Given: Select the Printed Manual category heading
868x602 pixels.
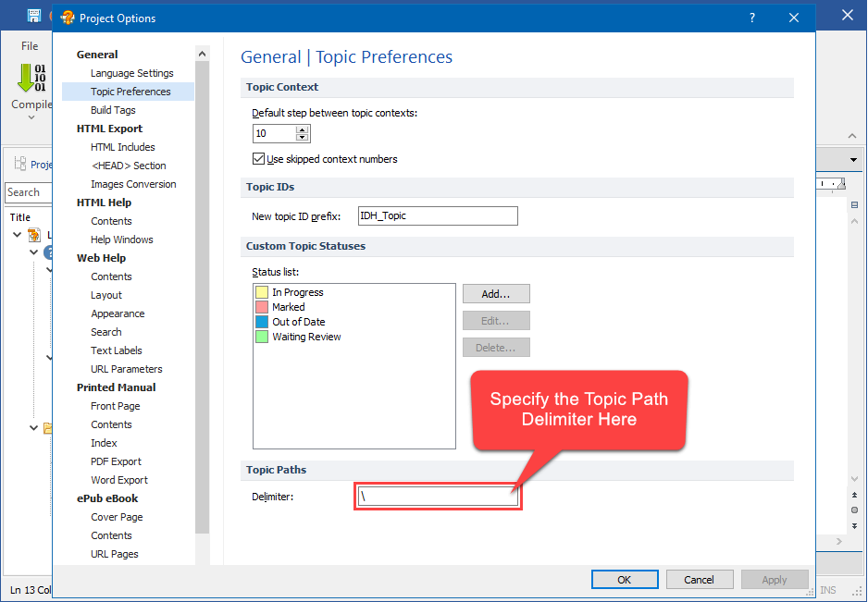Looking at the screenshot, I should point(117,387).
